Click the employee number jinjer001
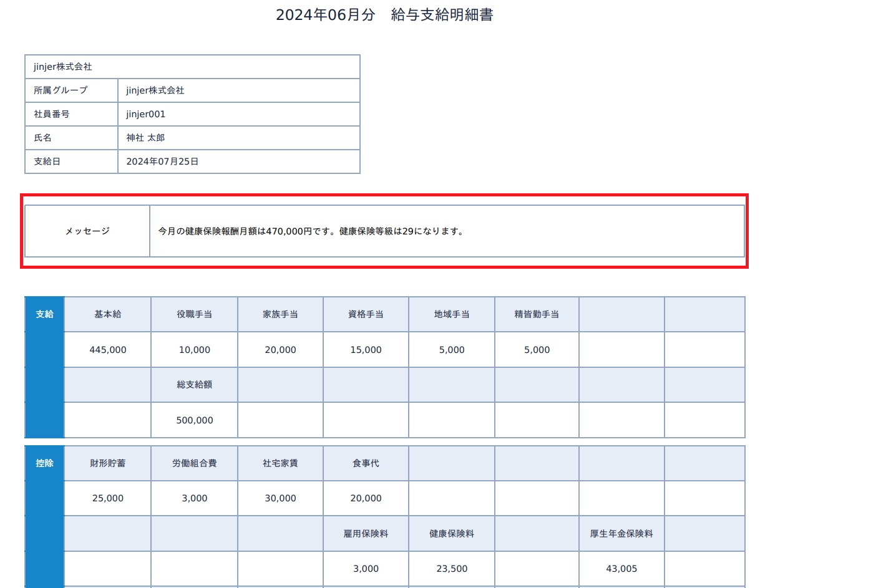896x588 pixels. click(146, 114)
